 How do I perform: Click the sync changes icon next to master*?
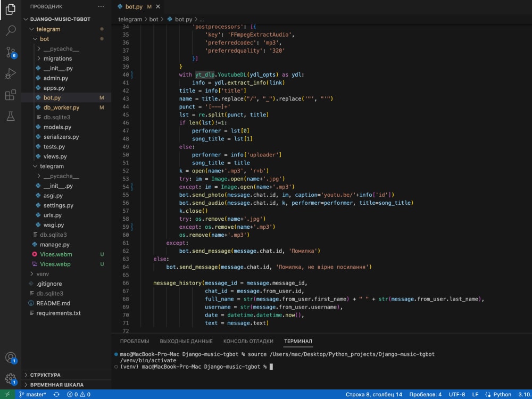(55, 394)
